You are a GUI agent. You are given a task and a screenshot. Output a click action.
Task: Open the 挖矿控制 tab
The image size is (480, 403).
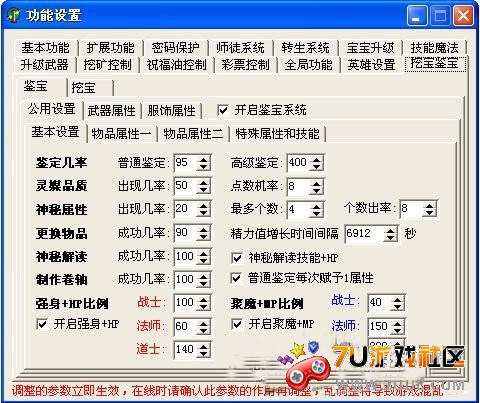(x=107, y=64)
